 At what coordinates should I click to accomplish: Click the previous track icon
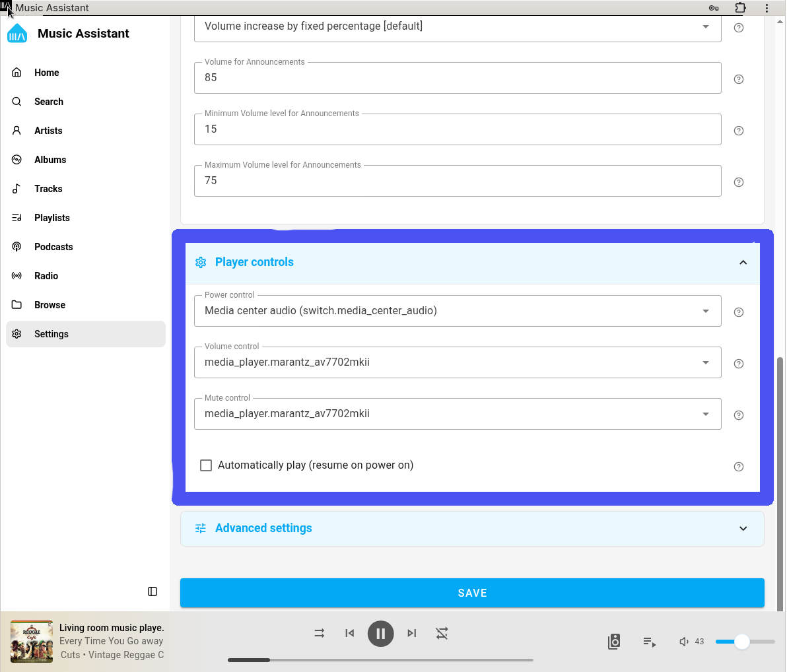pyautogui.click(x=350, y=633)
